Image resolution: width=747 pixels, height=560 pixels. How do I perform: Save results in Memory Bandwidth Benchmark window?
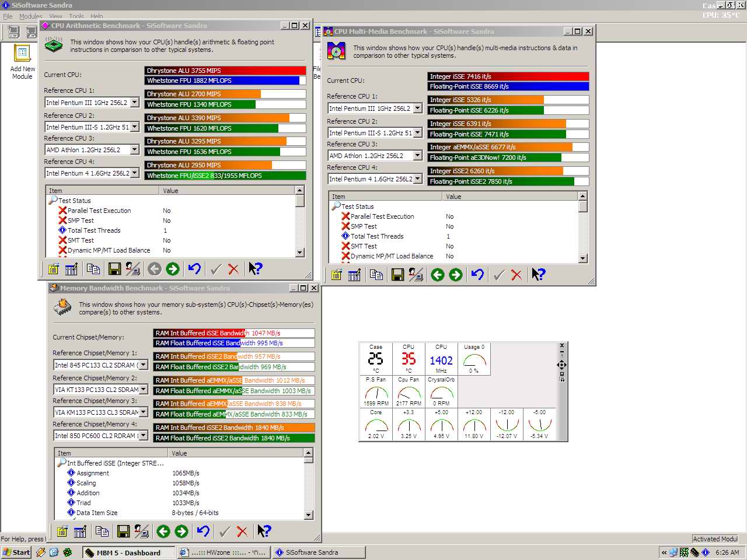pyautogui.click(x=124, y=531)
